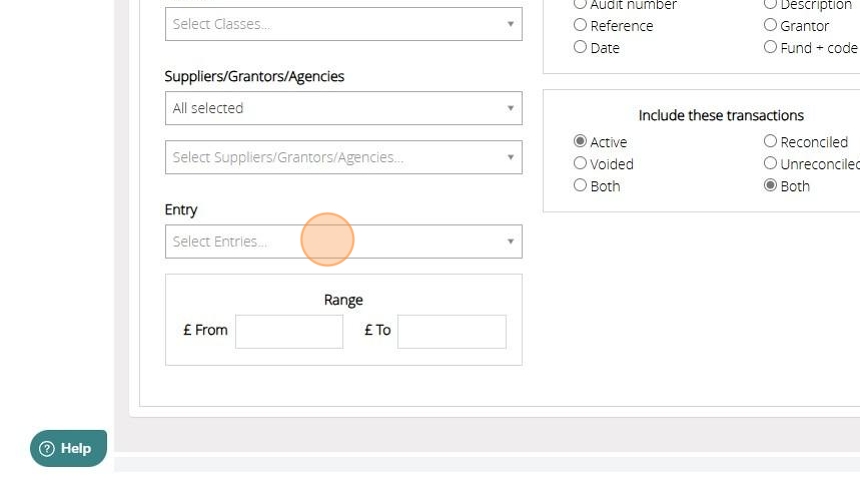Expand the All selected suppliers dropdown
This screenshot has height=482, width=860.
tap(343, 108)
